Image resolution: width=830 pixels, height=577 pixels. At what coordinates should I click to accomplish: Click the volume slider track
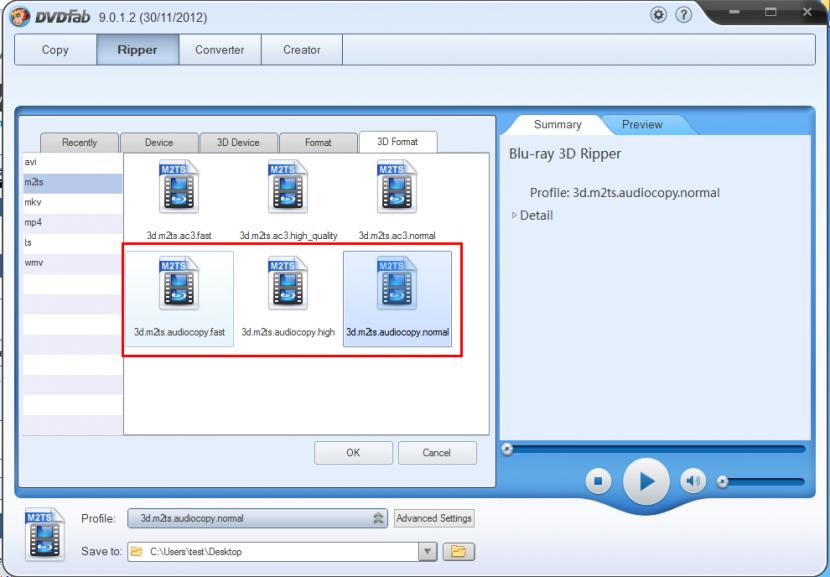pos(765,482)
